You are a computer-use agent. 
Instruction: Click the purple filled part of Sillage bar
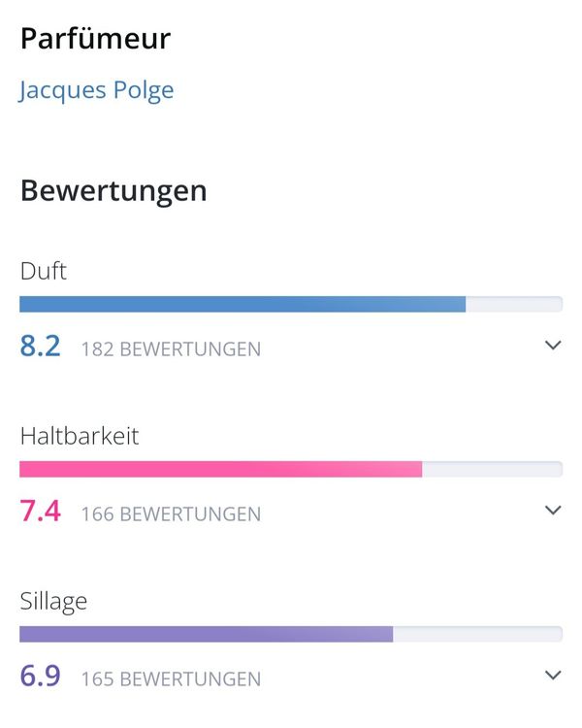coord(206,634)
